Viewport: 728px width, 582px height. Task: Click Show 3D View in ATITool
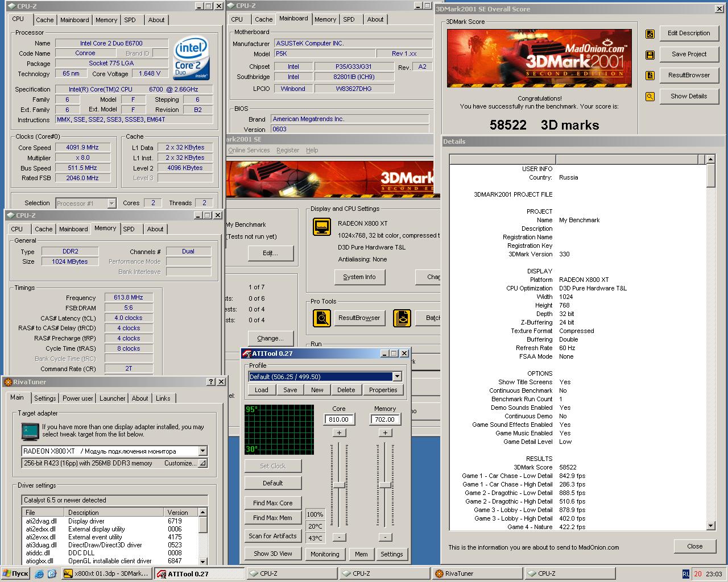(x=273, y=554)
